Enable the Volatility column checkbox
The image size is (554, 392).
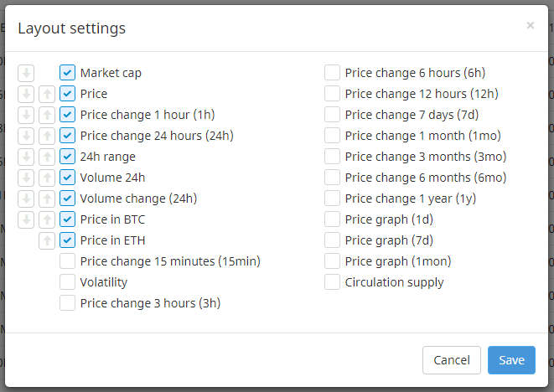pos(68,282)
